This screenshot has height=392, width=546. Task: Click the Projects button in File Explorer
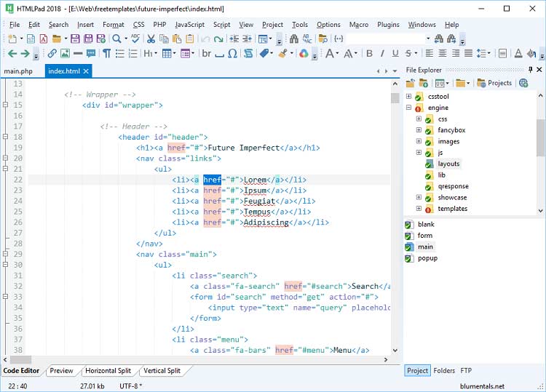click(x=494, y=83)
